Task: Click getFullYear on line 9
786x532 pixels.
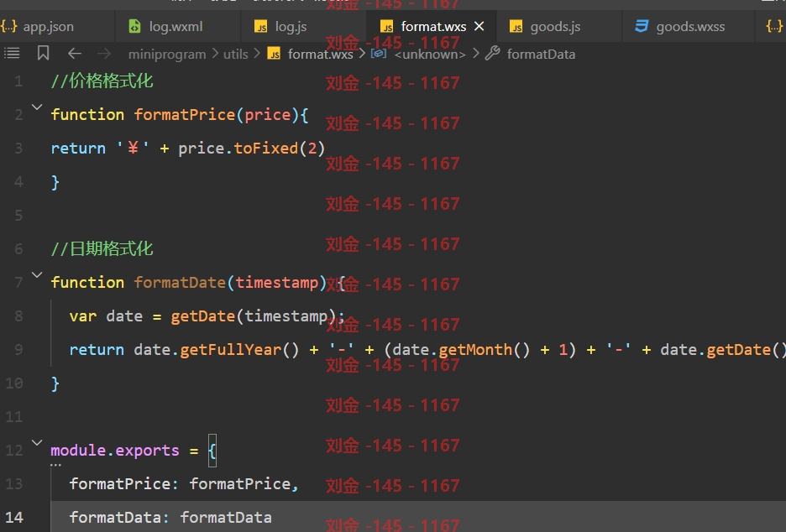Action: pyautogui.click(x=231, y=350)
